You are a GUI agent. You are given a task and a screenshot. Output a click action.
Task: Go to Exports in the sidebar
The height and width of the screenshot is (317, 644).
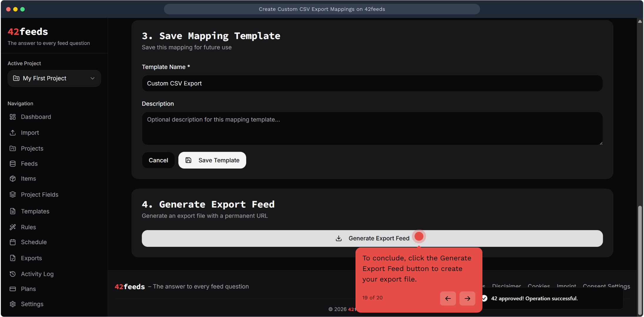point(31,258)
